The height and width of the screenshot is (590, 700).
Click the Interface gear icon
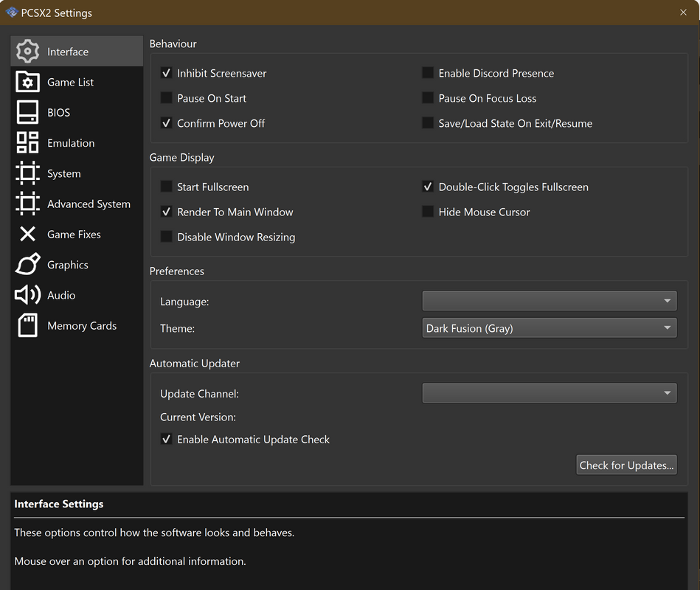coord(28,52)
